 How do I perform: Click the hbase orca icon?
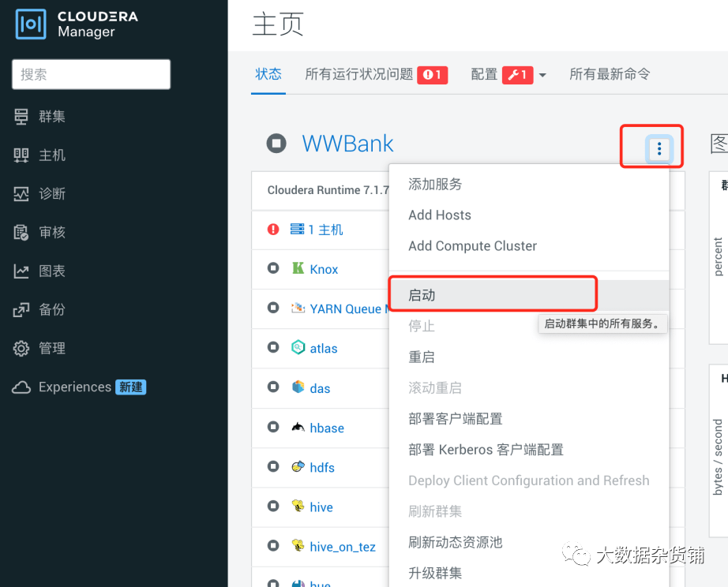coord(298,427)
